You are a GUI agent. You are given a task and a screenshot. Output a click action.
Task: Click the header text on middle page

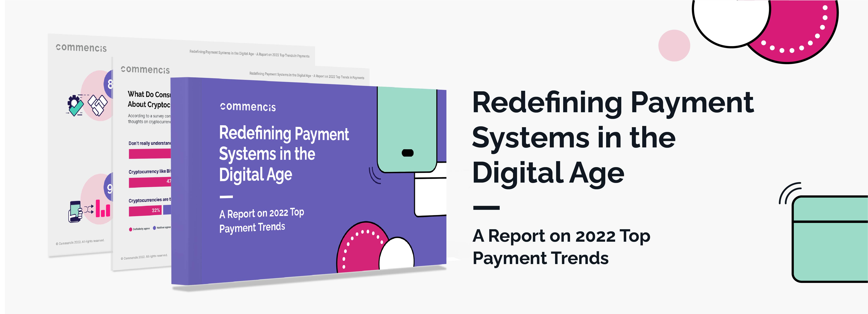point(307,75)
